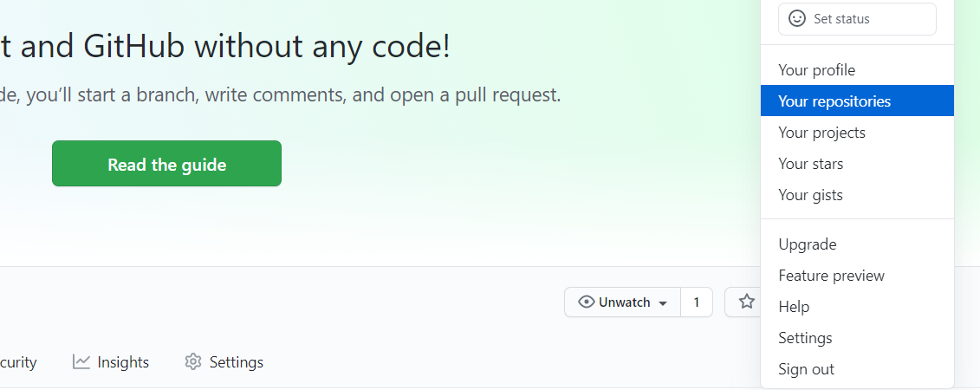Switch to the partially visible Security tab
Screen dimensions: 980x390
click(18, 362)
